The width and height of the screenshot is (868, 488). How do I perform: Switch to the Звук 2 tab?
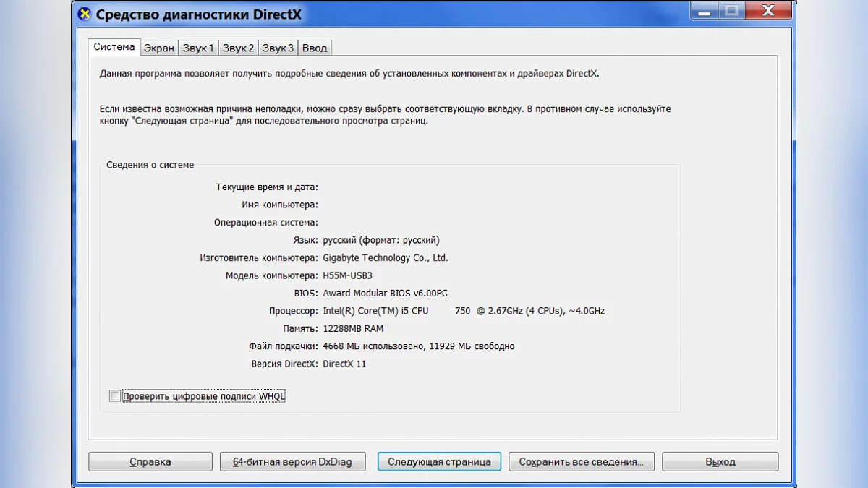pyautogui.click(x=238, y=48)
